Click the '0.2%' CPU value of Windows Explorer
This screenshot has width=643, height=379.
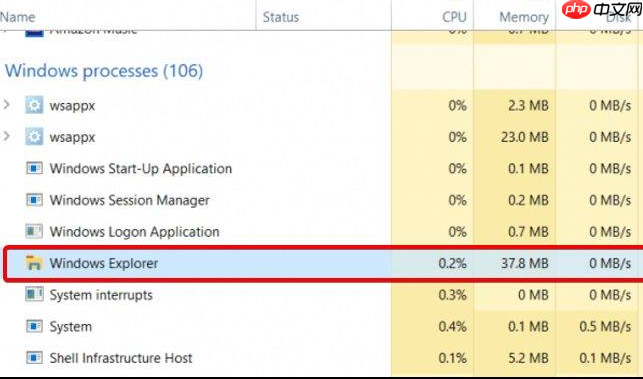point(452,263)
